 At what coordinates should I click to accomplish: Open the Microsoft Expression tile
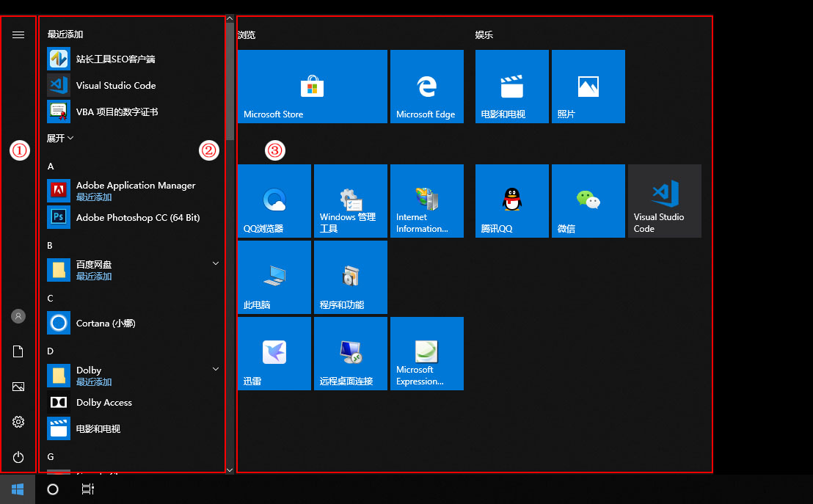point(427,354)
